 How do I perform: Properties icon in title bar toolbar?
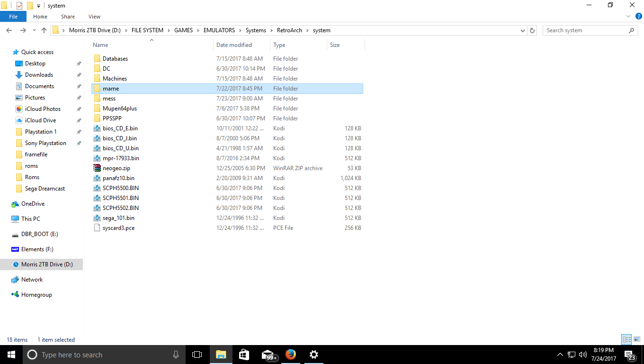19,6
